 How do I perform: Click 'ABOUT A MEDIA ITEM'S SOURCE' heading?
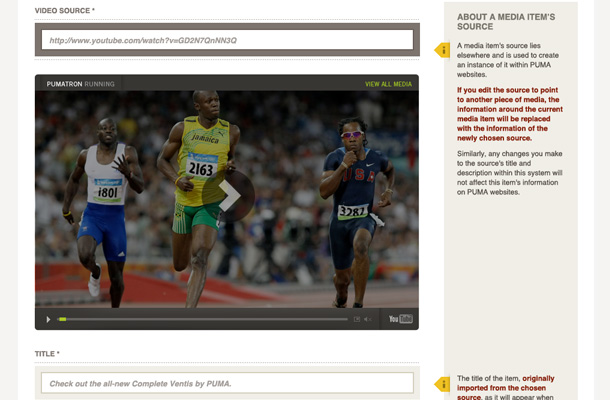click(x=506, y=22)
